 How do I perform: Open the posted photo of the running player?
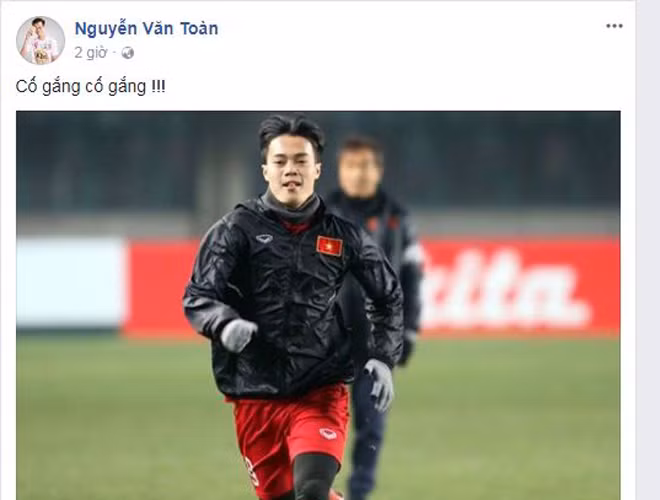point(318,306)
